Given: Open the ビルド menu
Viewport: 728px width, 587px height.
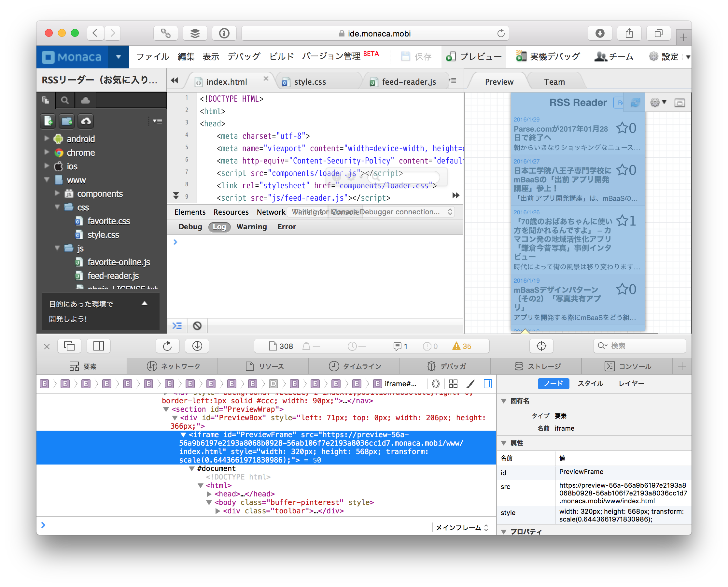Looking at the screenshot, I should click(x=281, y=56).
